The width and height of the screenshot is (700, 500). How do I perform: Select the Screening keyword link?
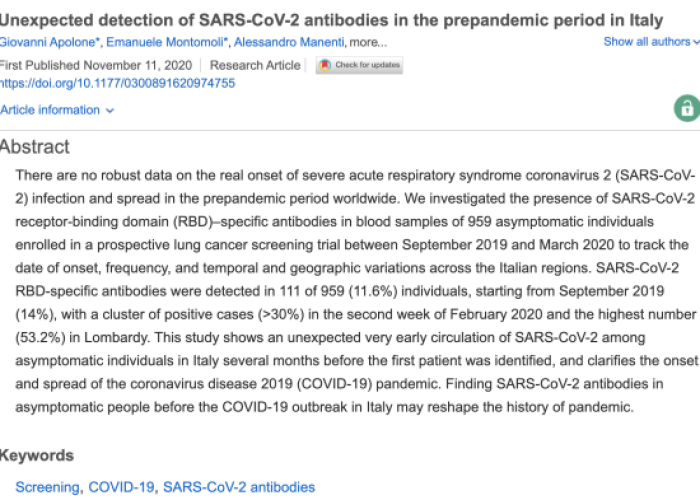47,487
